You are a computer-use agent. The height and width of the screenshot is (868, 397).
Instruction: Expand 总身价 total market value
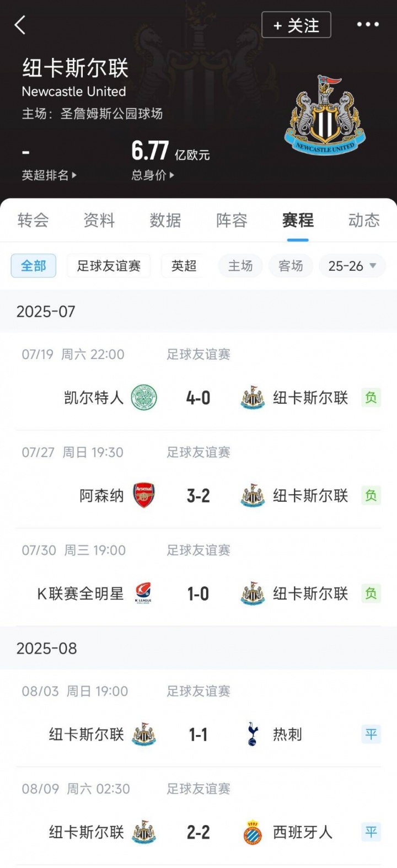pos(152,175)
